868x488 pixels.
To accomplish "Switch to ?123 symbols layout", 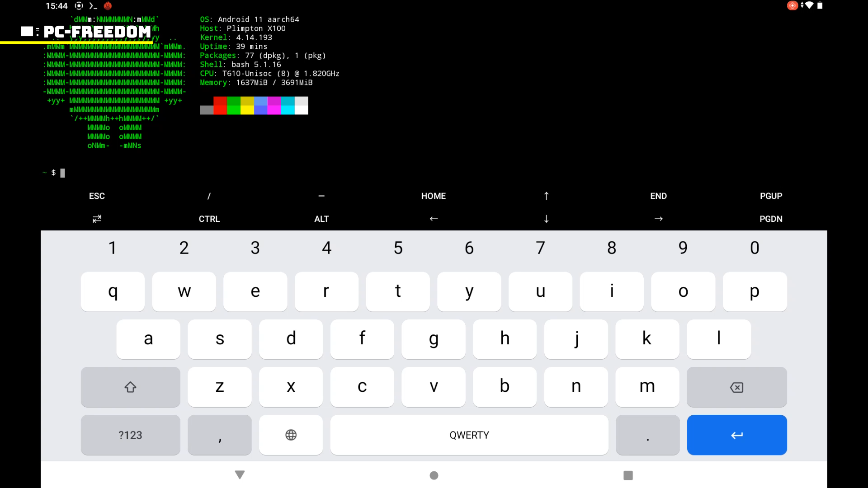I will pyautogui.click(x=130, y=435).
